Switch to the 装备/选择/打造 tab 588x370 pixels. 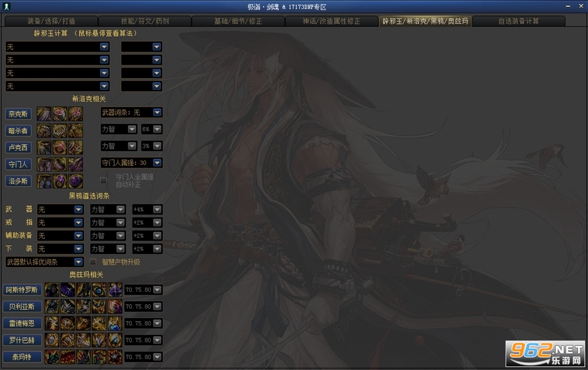pos(51,21)
